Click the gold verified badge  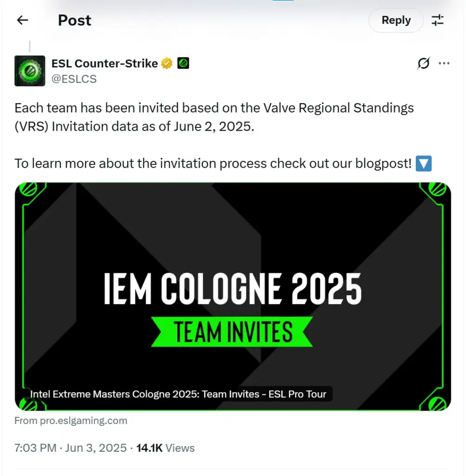click(x=166, y=63)
